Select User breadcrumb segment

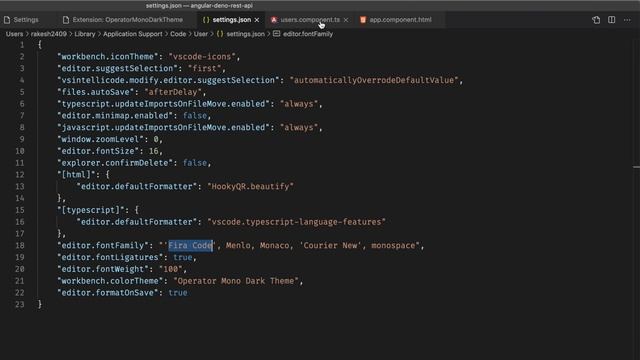200,34
